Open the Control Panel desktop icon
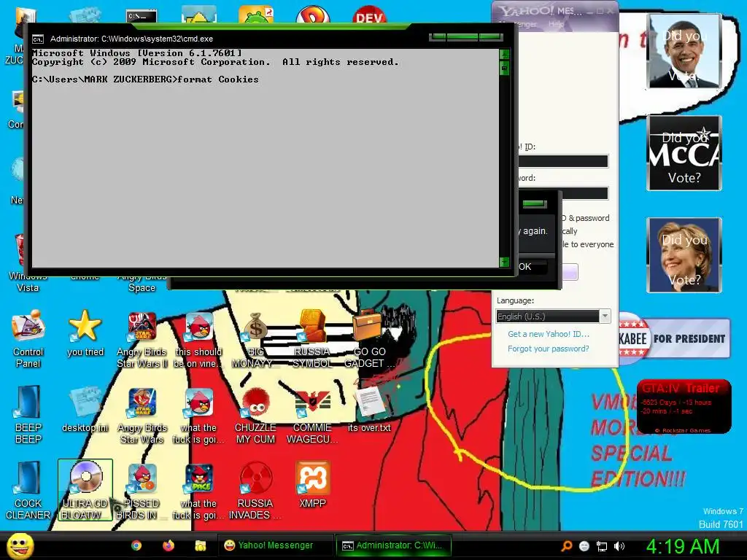The width and height of the screenshot is (747, 560). pyautogui.click(x=28, y=338)
